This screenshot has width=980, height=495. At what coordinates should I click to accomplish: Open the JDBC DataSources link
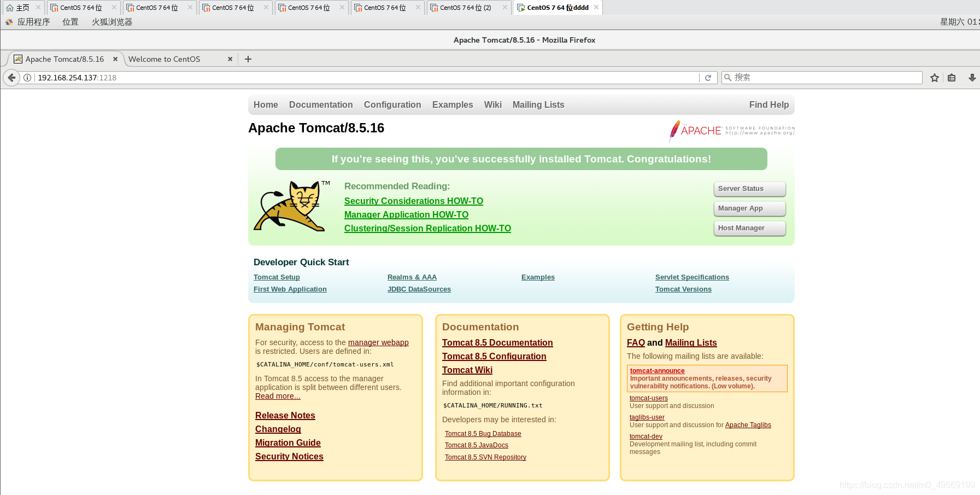point(419,289)
